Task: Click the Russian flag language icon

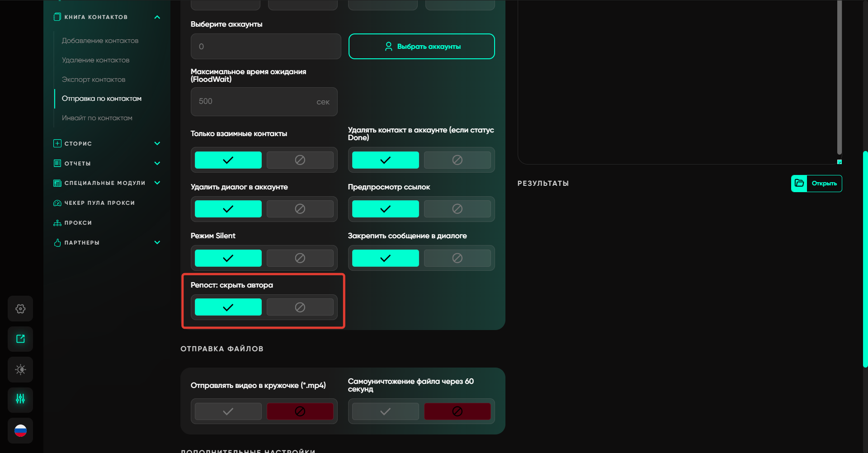Action: point(20,430)
